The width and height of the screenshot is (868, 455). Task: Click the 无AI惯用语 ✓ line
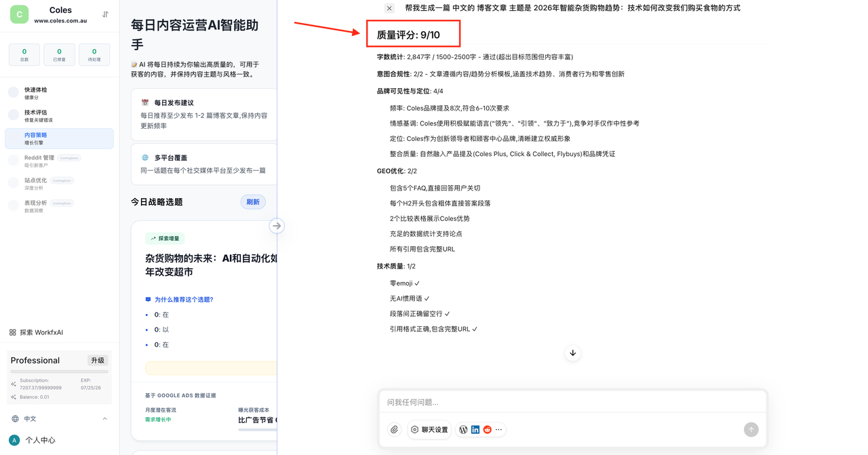410,298
